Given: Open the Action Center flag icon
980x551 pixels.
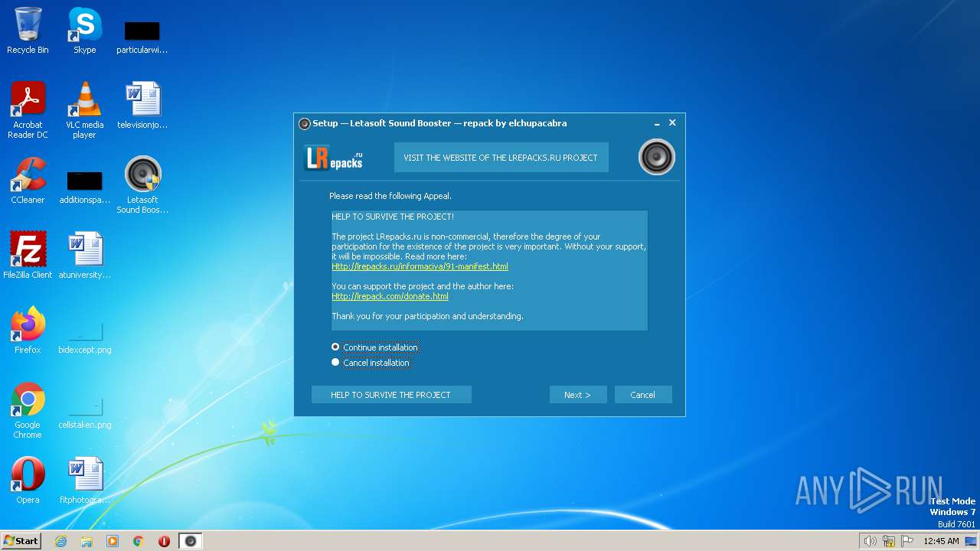Looking at the screenshot, I should 908,541.
